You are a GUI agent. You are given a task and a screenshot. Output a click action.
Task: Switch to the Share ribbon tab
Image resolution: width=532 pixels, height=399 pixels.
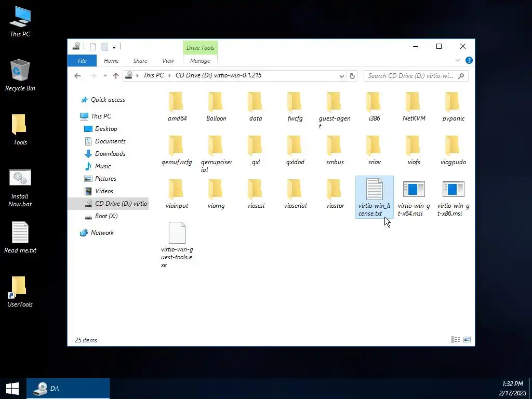click(140, 61)
